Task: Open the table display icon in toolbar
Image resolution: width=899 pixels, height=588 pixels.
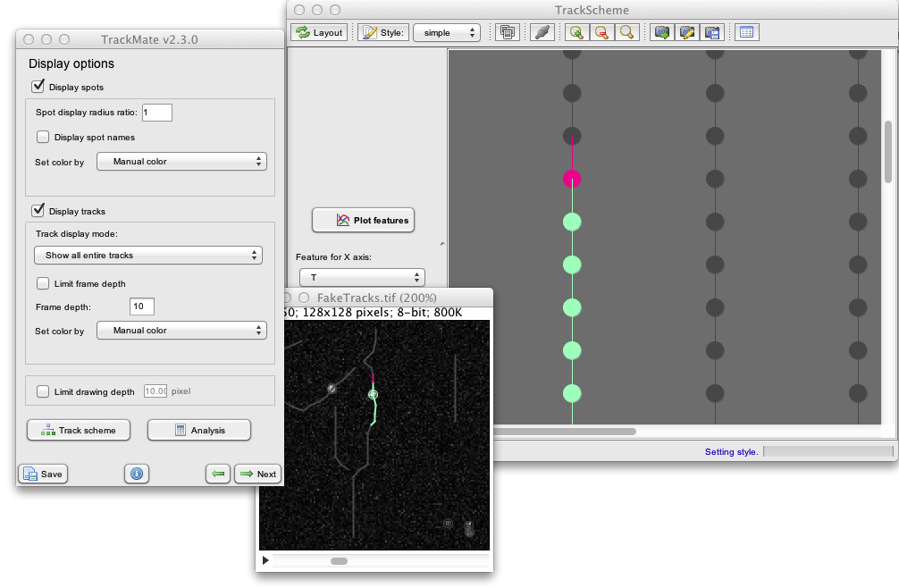Action: coord(746,33)
